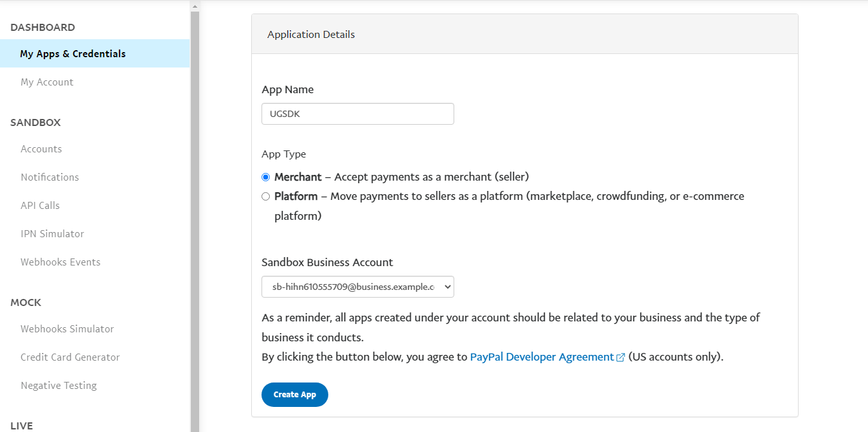Click the sidebar scroll up arrow

tap(195, 6)
